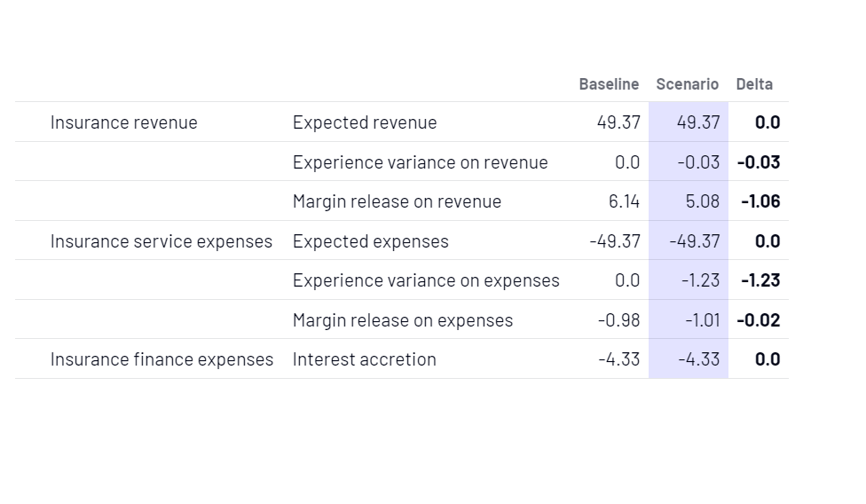Click the Delta cell for Experience variance on expenses
Screen dimensions: 866x504
[x=760, y=280]
